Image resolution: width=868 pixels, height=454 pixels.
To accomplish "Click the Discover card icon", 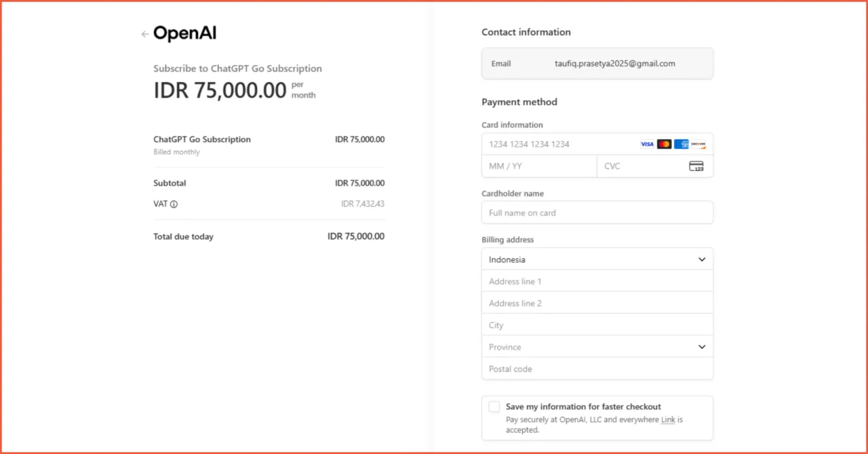I will [698, 144].
